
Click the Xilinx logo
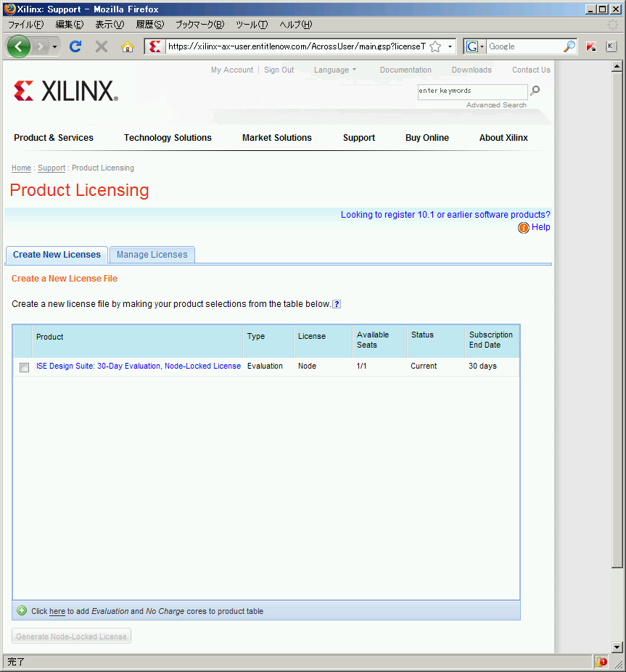(65, 91)
